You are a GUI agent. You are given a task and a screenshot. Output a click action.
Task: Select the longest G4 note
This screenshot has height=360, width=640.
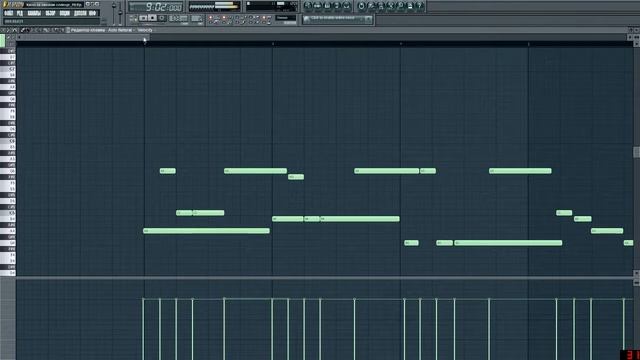508,243
